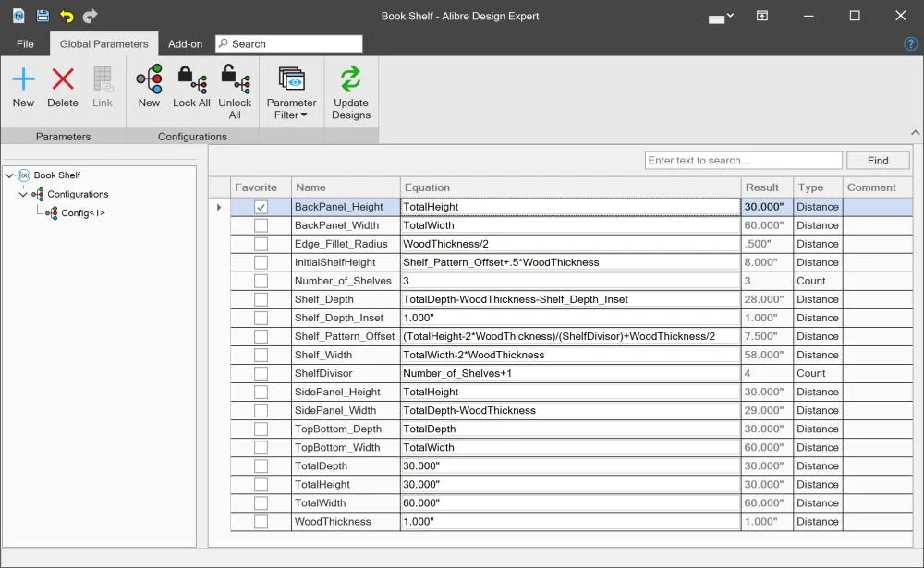Click the Find button

[878, 161]
